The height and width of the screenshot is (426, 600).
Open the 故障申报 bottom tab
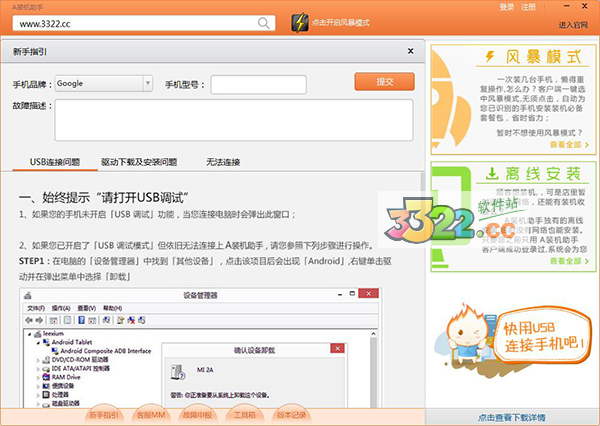pos(197,415)
